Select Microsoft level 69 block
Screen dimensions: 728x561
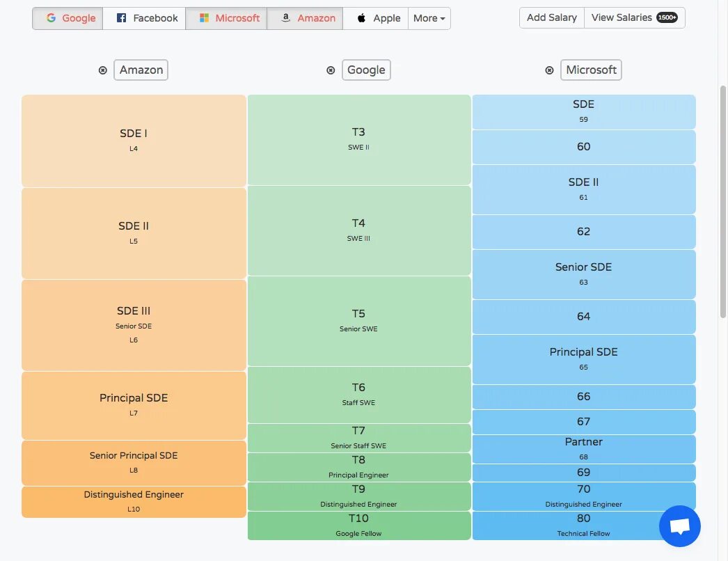pos(584,473)
